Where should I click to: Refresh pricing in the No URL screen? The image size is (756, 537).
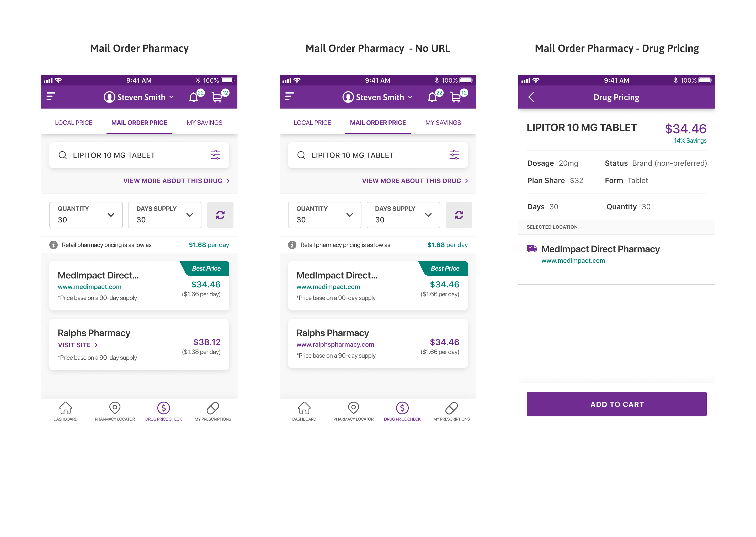point(459,215)
